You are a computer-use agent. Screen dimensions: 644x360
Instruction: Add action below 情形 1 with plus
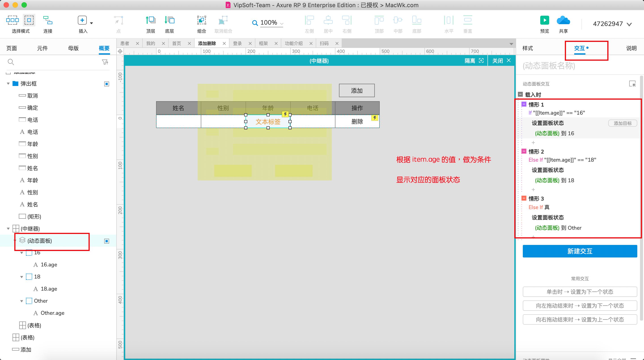[x=533, y=142]
